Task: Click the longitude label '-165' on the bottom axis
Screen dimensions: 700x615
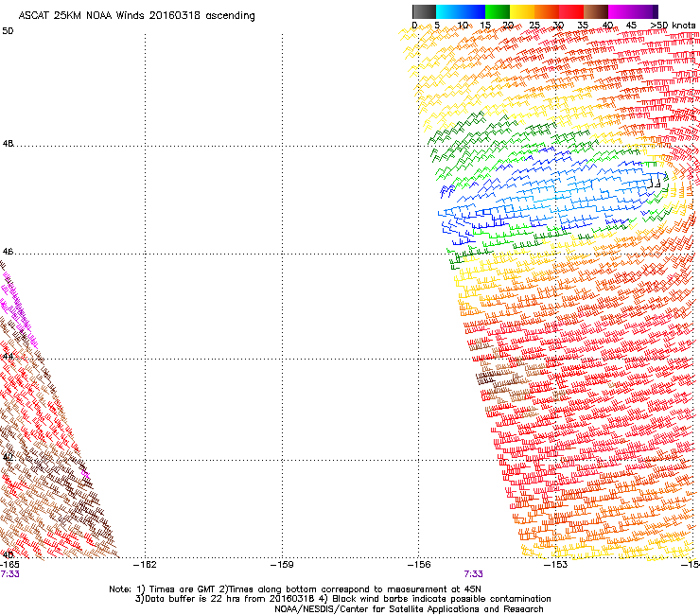Action: (9, 565)
